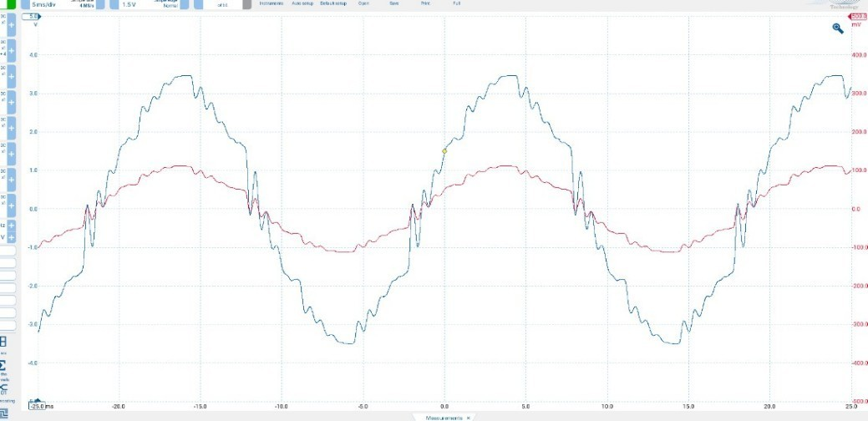This screenshot has height=421, width=868.
Task: Click the 25.0 time axis end label
Action: click(x=850, y=406)
